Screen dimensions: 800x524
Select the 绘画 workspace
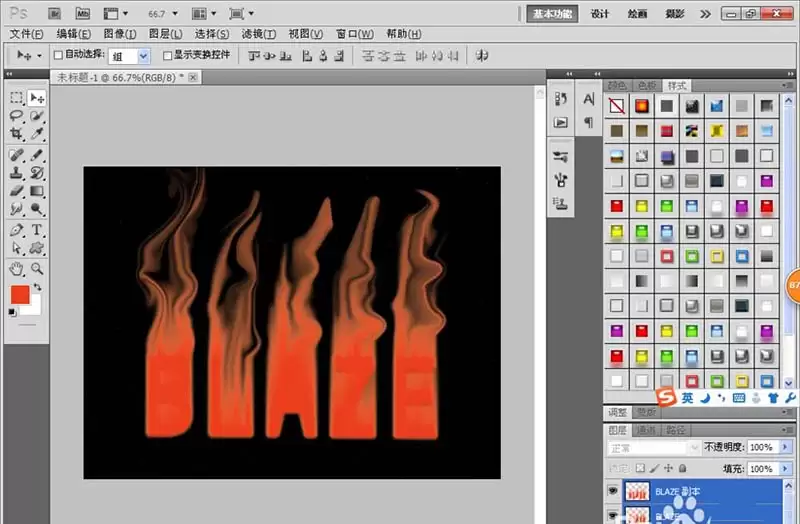[637, 14]
